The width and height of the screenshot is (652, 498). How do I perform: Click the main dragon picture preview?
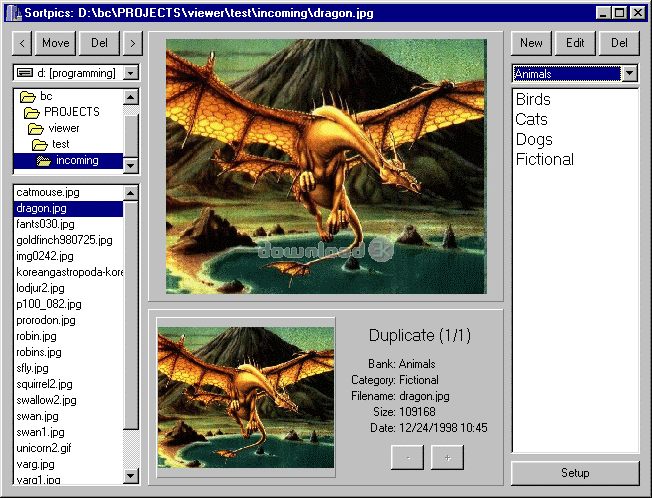pos(326,167)
